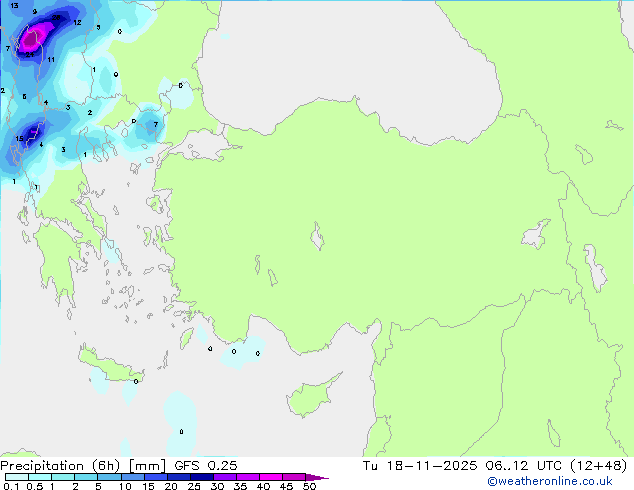Pick the palest legend swatch for 0.1–0.5 mm

click(x=17, y=477)
